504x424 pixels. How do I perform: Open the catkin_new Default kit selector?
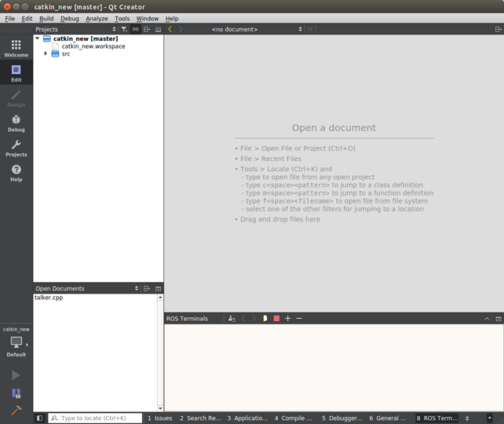(x=16, y=342)
